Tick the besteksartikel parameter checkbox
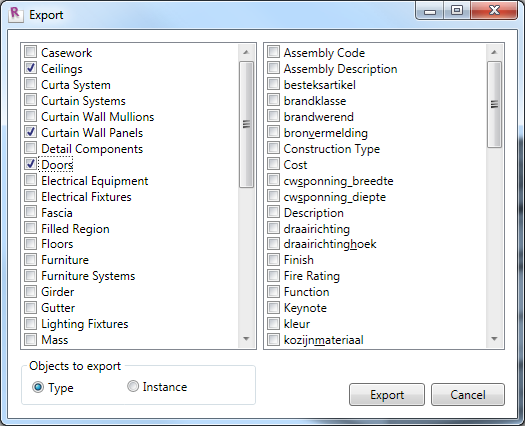525x426 pixels. 273,84
